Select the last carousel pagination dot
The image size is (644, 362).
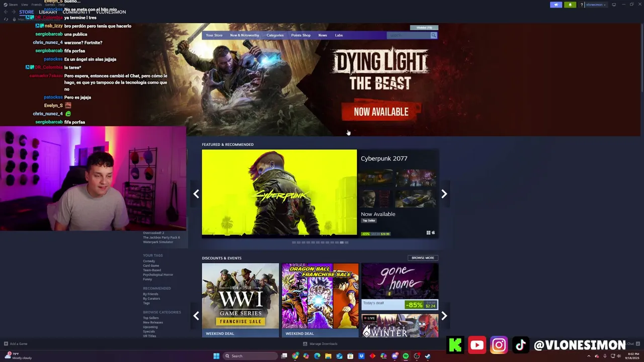tap(346, 242)
